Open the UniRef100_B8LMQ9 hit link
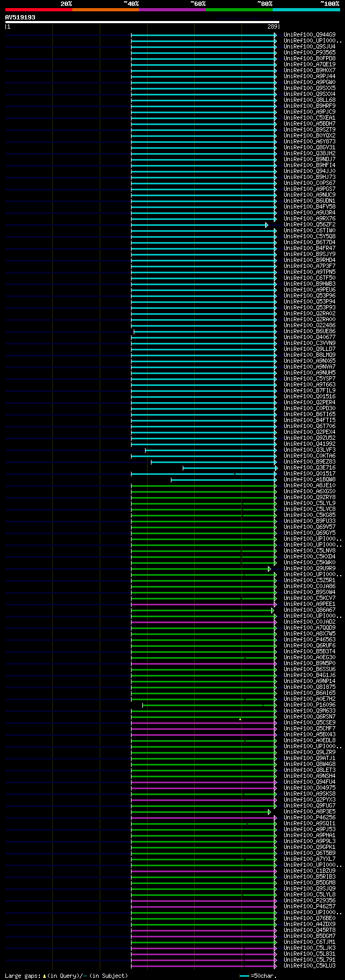 (x=309, y=355)
